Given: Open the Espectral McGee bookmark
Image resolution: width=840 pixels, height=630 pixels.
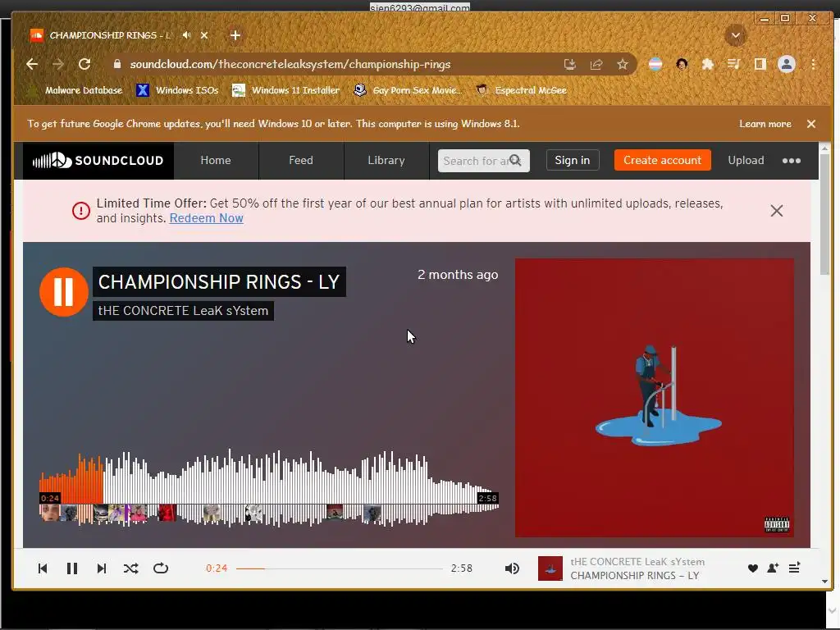Looking at the screenshot, I should coord(521,90).
